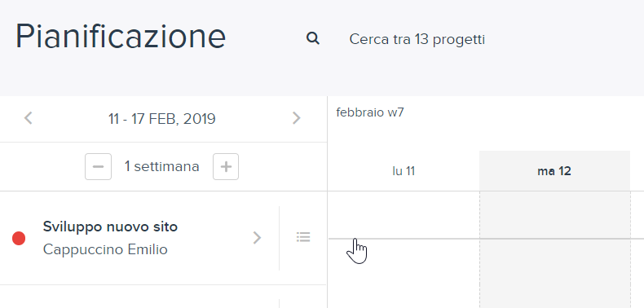
Task: Decrease the weeks shown with minus button
Action: (98, 167)
